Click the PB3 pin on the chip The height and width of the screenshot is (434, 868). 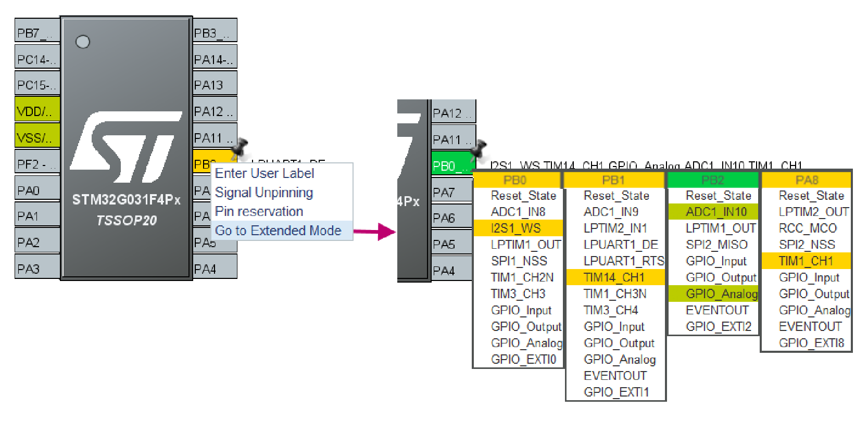[215, 31]
